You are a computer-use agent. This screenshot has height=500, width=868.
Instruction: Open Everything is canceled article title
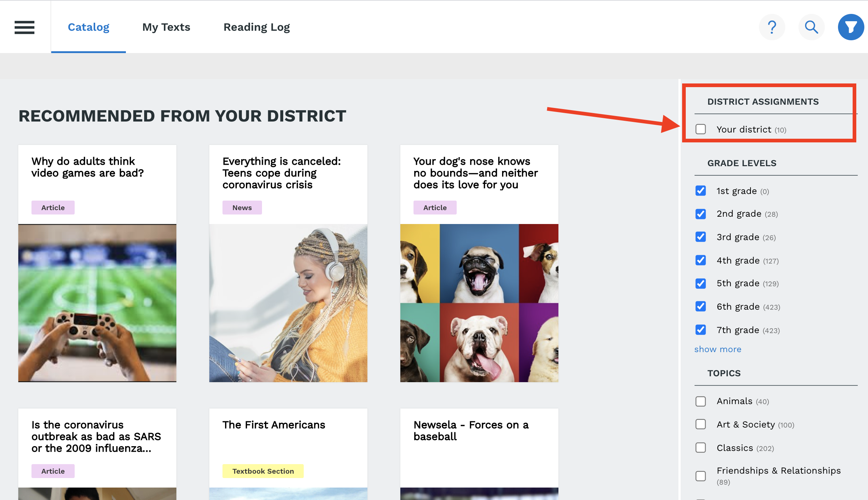click(281, 173)
